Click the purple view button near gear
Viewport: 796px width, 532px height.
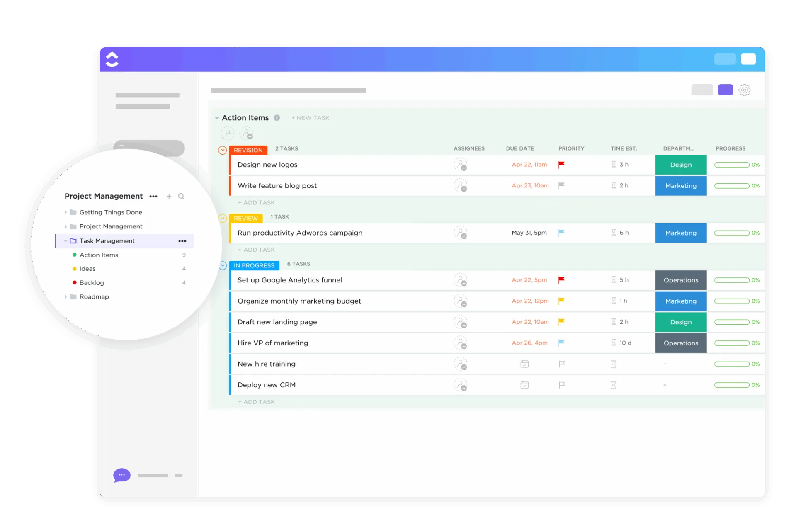coord(726,90)
